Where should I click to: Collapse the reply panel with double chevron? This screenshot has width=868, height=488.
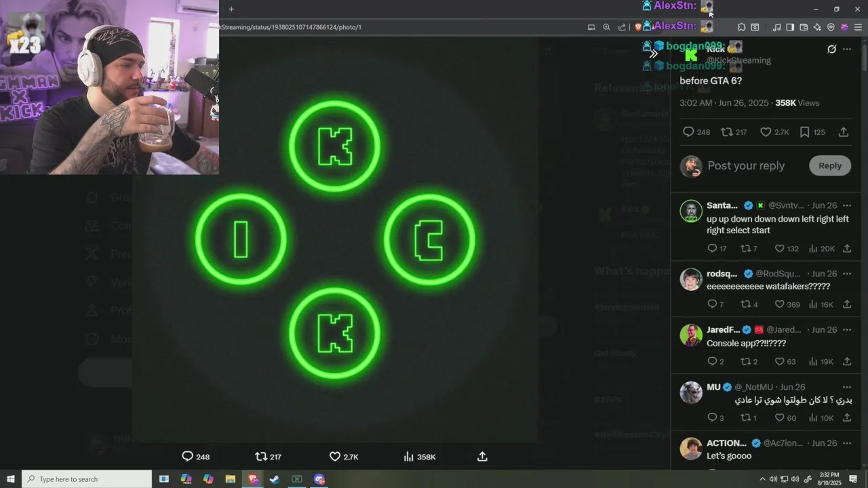[654, 54]
